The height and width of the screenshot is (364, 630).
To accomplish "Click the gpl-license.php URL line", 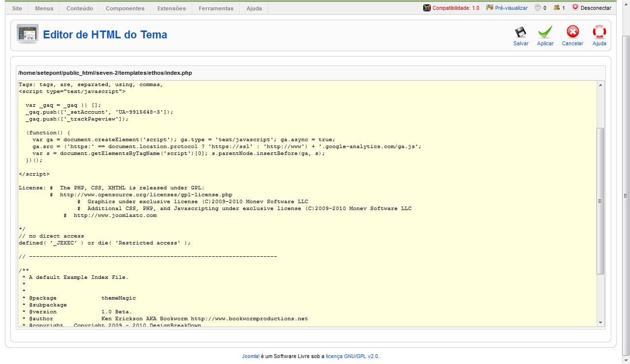I will (141, 194).
